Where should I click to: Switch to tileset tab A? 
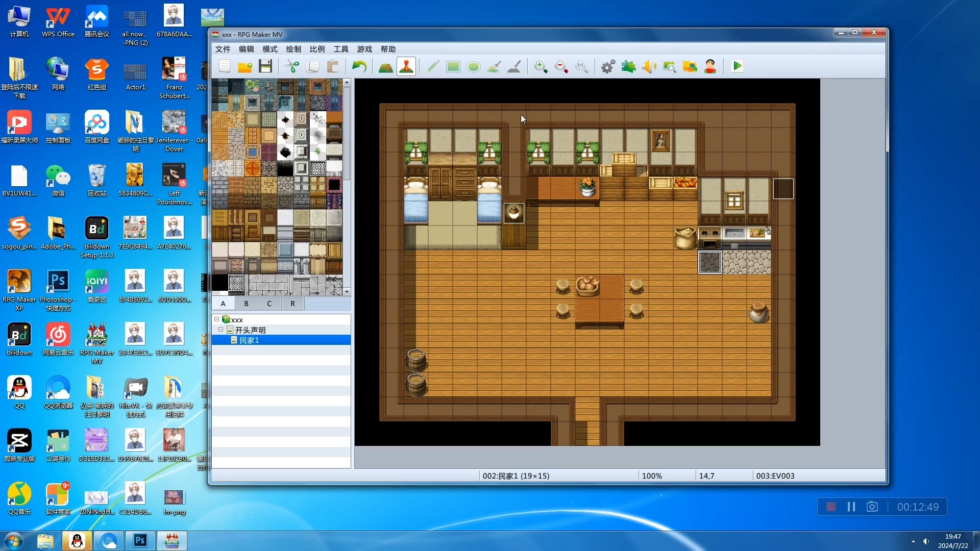coord(223,304)
